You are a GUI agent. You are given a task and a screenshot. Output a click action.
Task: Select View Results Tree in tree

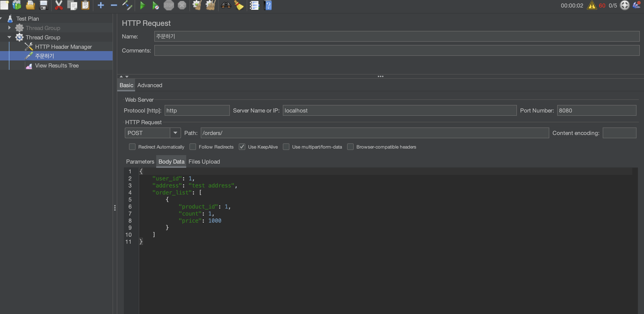(57, 65)
